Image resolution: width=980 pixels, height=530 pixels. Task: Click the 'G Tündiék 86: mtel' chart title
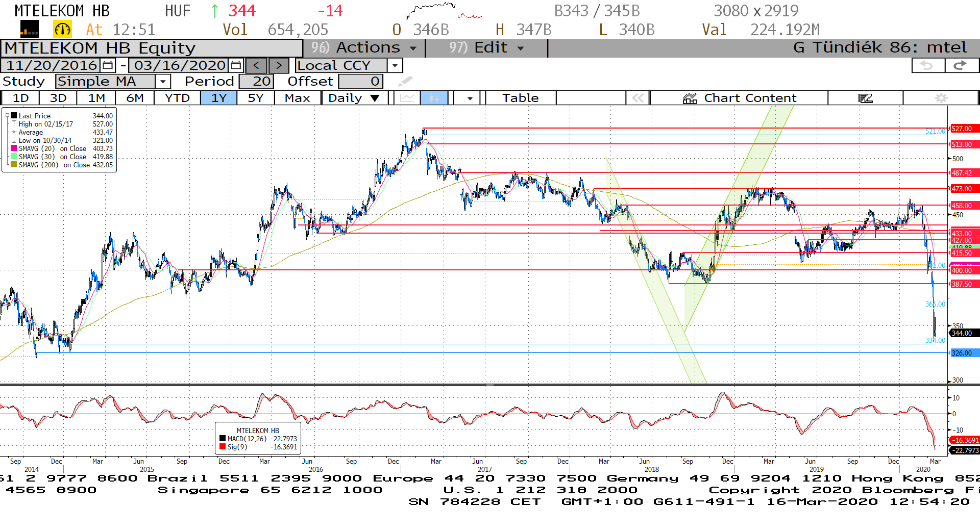[880, 48]
